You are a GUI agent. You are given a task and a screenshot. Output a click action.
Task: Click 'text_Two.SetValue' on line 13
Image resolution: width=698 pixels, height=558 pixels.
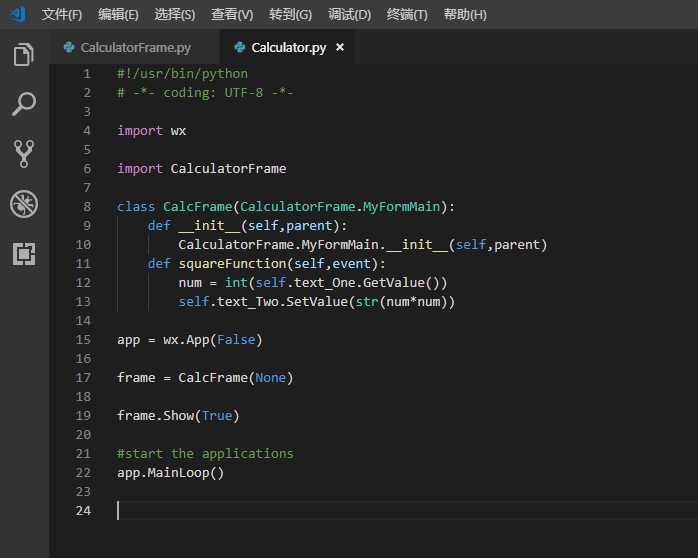pyautogui.click(x=282, y=302)
